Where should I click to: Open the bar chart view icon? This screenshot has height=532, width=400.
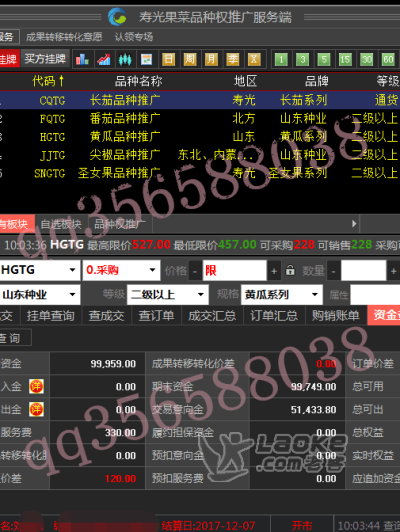coord(82,59)
